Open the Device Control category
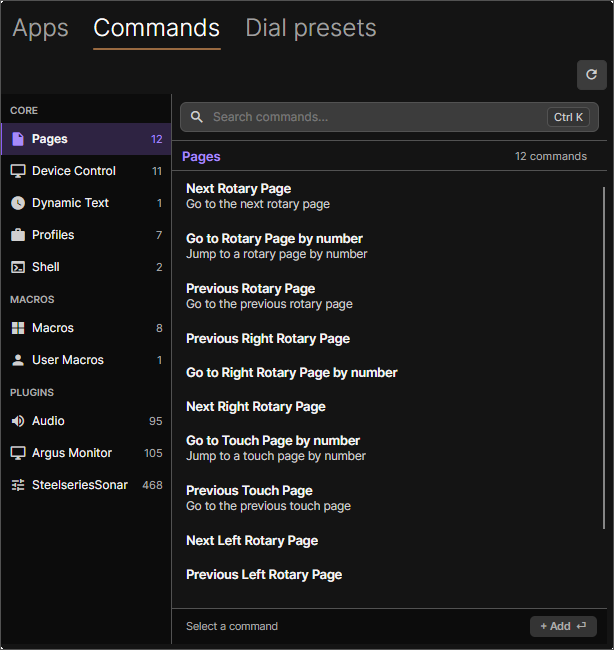Image resolution: width=614 pixels, height=650 pixels. click(x=86, y=171)
